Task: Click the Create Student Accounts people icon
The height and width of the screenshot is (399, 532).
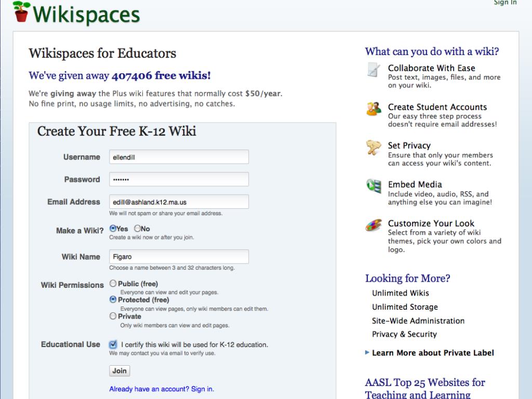Action: (374, 109)
